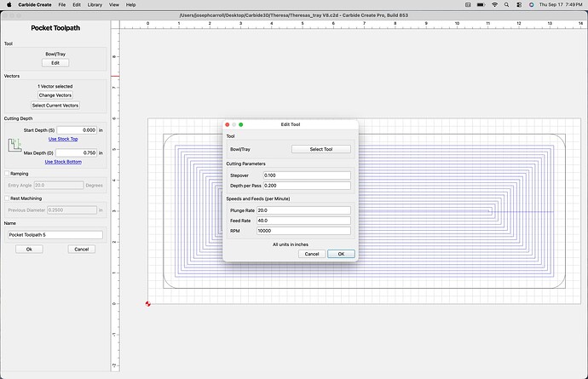The height and width of the screenshot is (379, 588).
Task: Click Use Stock Bottom link
Action: click(x=63, y=162)
